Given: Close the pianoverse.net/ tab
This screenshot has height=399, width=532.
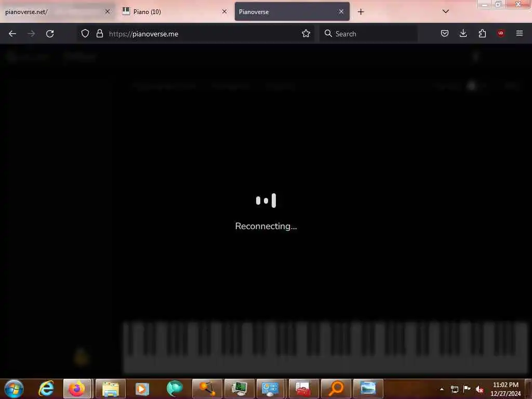Looking at the screenshot, I should [107, 11].
